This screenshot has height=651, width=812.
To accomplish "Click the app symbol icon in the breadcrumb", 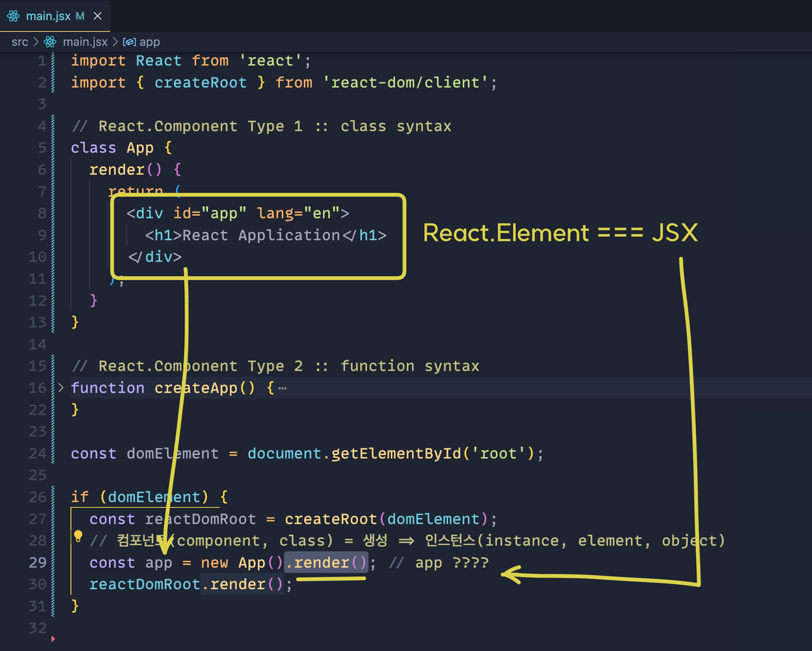I will 129,42.
